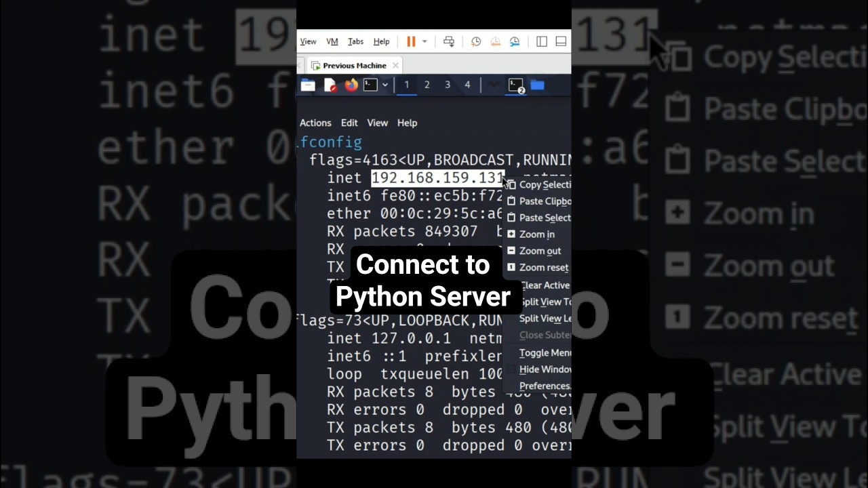
Task: Expand the terminal launcher dropdown arrow
Action: (x=384, y=85)
